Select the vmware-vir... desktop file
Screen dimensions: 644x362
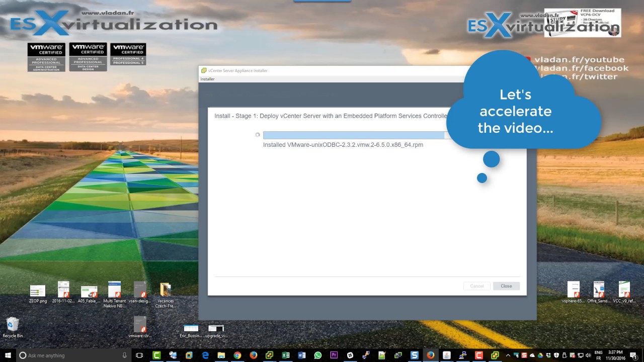click(140, 327)
